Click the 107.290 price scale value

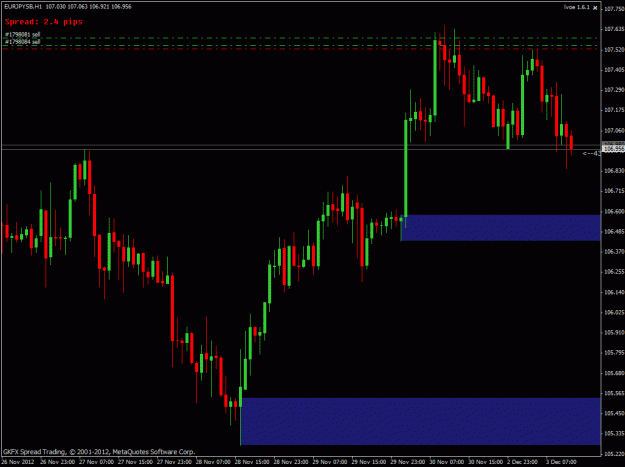[614, 90]
